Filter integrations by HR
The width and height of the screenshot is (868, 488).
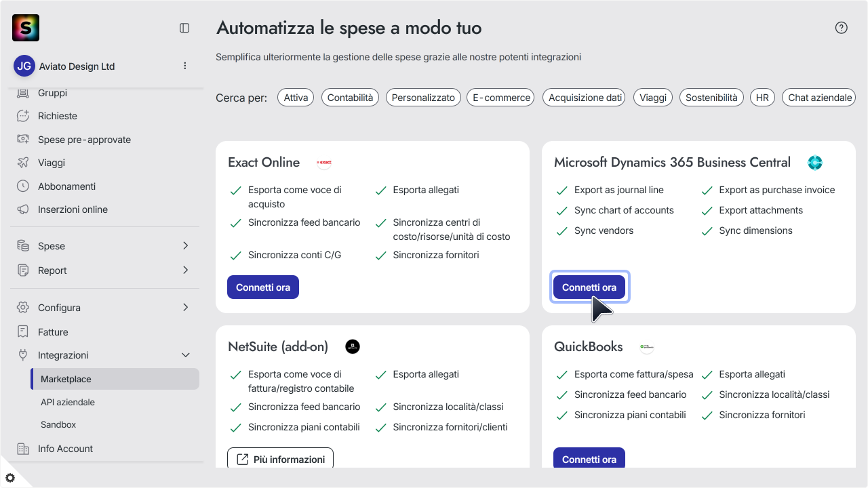tap(762, 98)
